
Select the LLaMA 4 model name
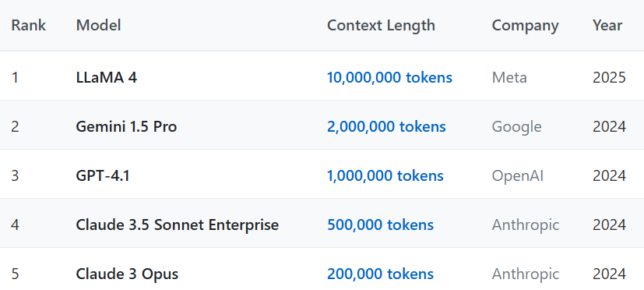click(107, 77)
